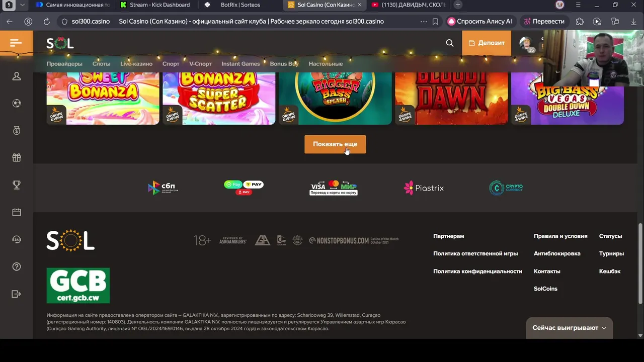Click the "Показать еще" button

point(335,144)
